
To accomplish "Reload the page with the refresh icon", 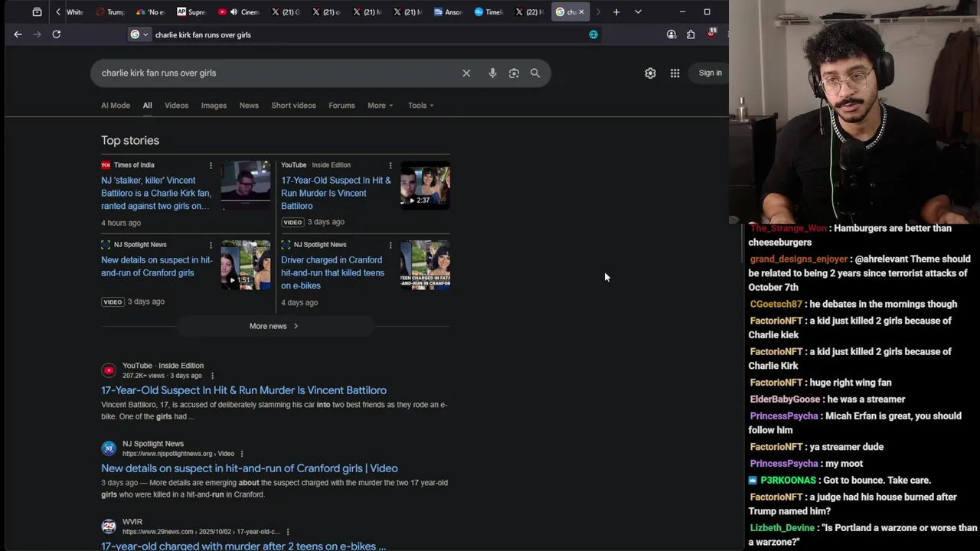I will 56,34.
